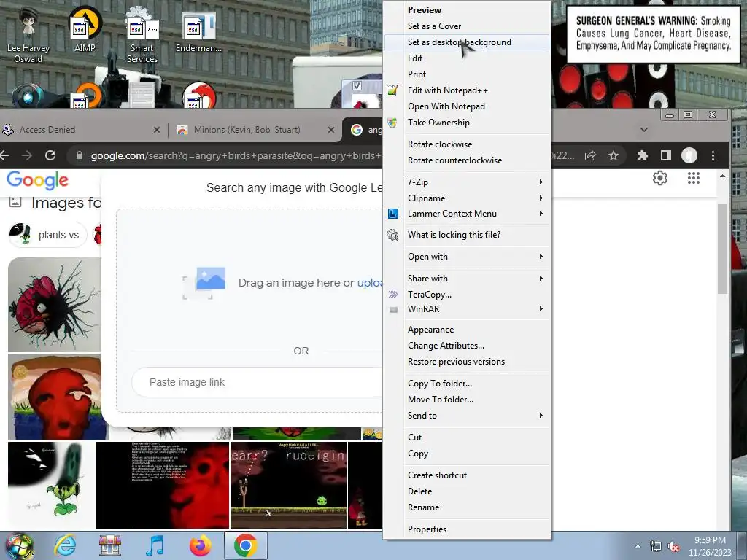Choose Set as a Cover
Viewport: 747px width, 560px height.
466,26
